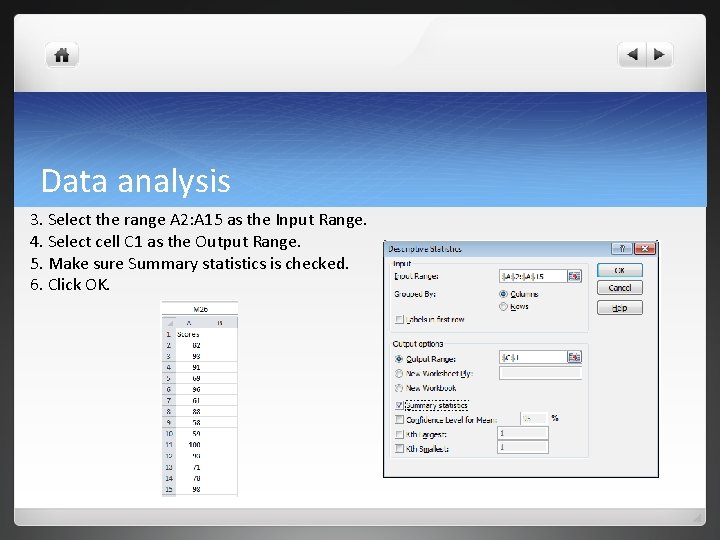
Task: Enable the Kth Smallest checkbox
Action: pyautogui.click(x=399, y=449)
